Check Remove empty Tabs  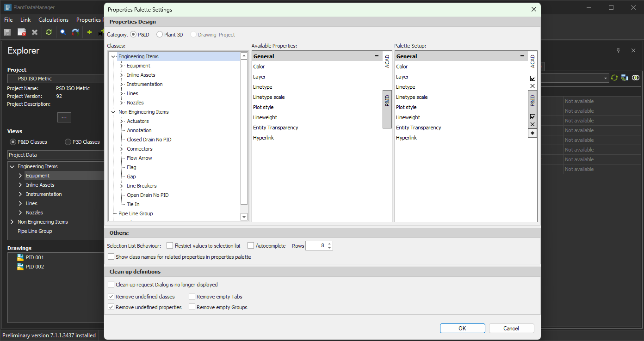[x=192, y=296]
